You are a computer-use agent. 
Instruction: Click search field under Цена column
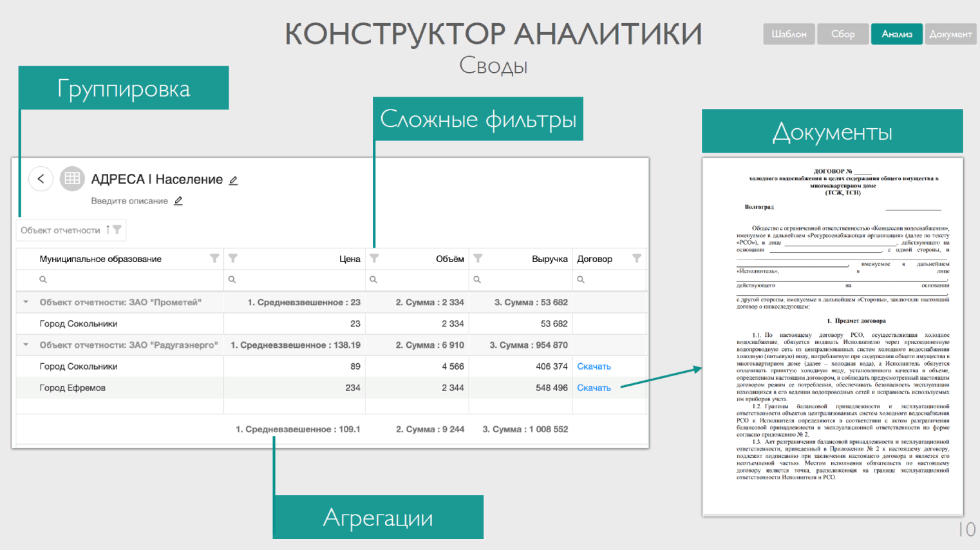point(294,280)
